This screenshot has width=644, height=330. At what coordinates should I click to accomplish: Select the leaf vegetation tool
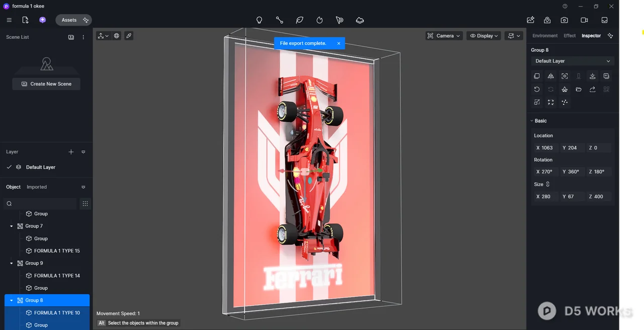coord(299,20)
